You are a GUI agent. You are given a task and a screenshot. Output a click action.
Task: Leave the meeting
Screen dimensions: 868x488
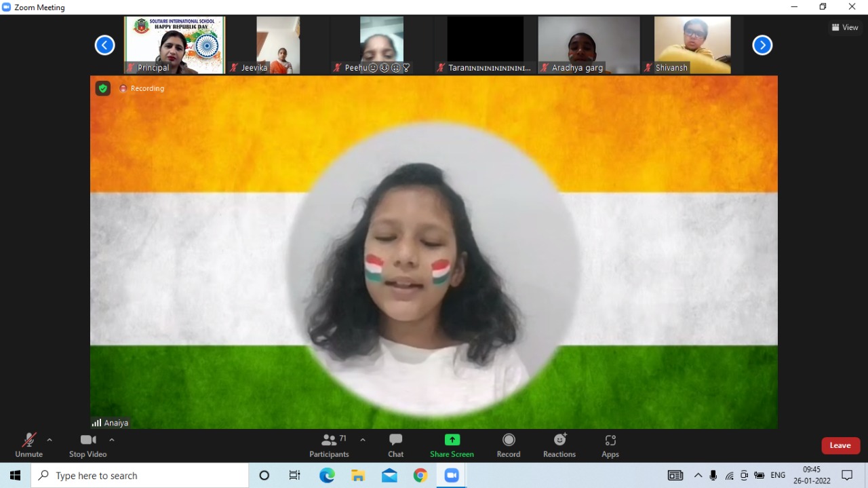(x=840, y=445)
